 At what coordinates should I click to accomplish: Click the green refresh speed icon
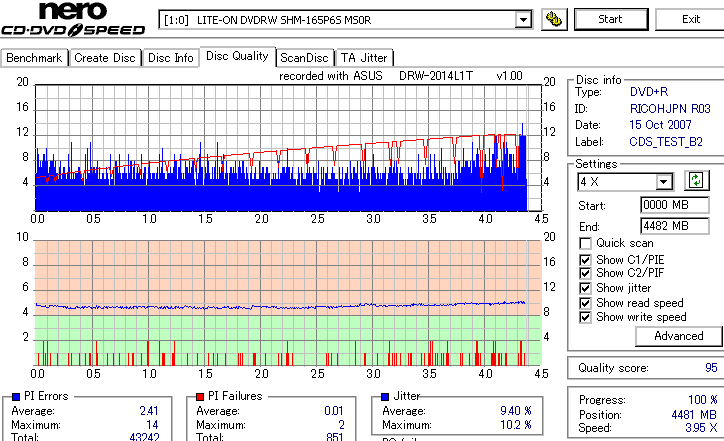[696, 180]
